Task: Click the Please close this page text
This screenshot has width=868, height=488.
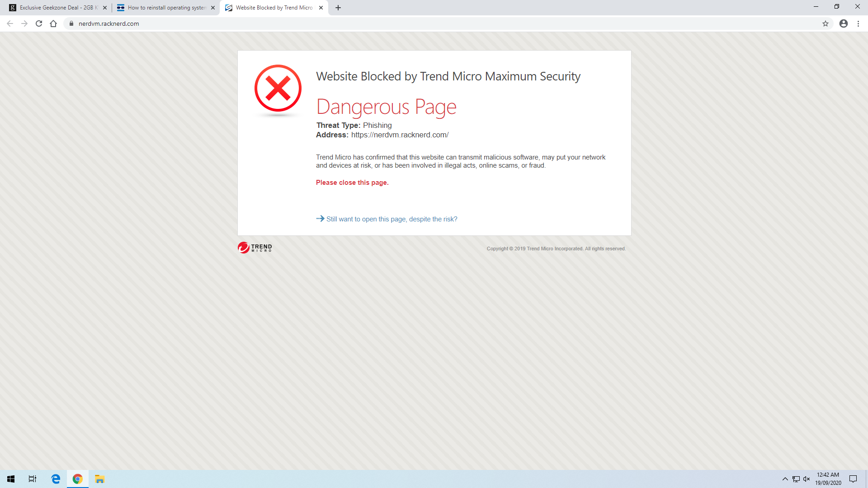Action: [x=352, y=183]
